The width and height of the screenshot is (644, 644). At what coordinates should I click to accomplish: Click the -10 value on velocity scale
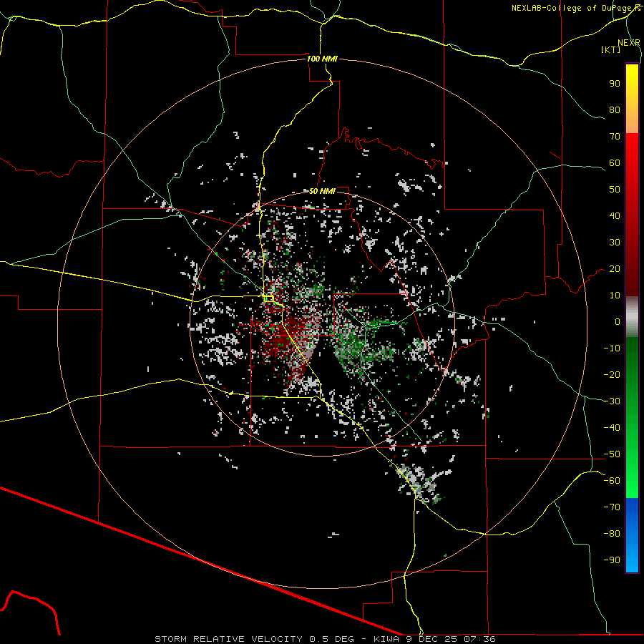tap(612, 348)
